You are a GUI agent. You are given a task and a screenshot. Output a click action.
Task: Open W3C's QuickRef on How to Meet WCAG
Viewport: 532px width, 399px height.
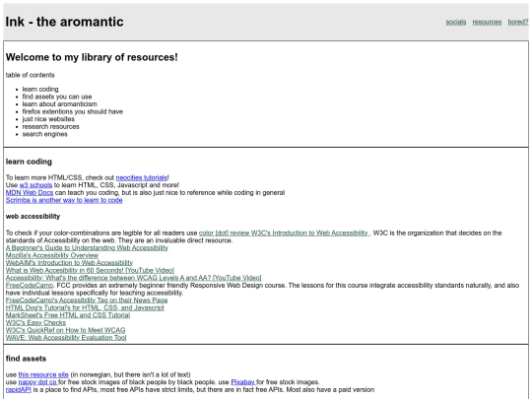(65, 330)
